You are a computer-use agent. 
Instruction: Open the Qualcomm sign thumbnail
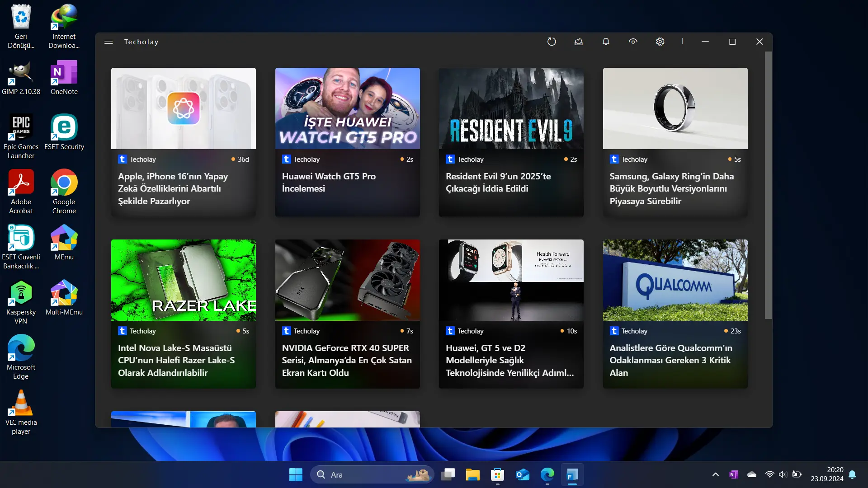675,280
